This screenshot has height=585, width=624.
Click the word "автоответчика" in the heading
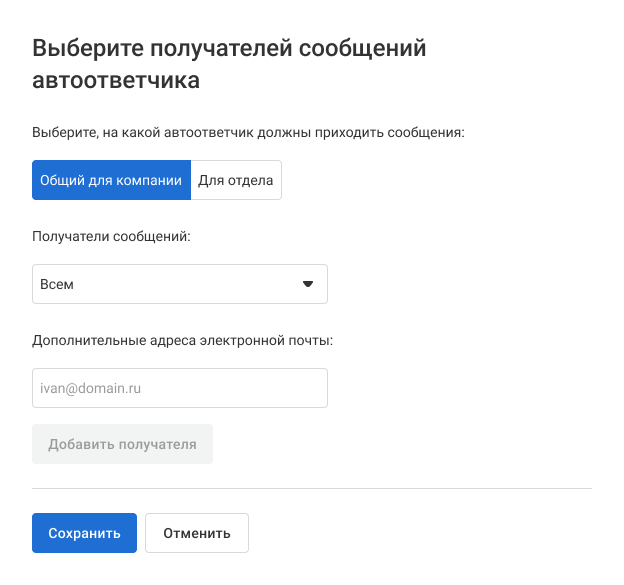tap(116, 80)
